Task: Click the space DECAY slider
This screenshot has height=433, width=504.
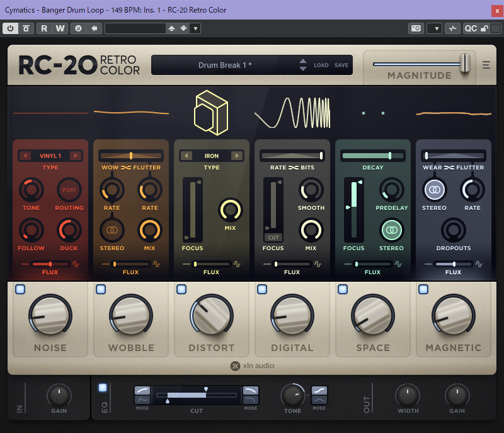Action: [373, 156]
